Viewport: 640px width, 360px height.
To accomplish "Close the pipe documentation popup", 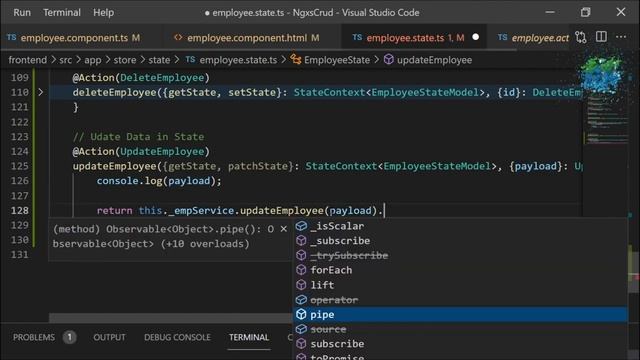I will pyautogui.click(x=284, y=229).
